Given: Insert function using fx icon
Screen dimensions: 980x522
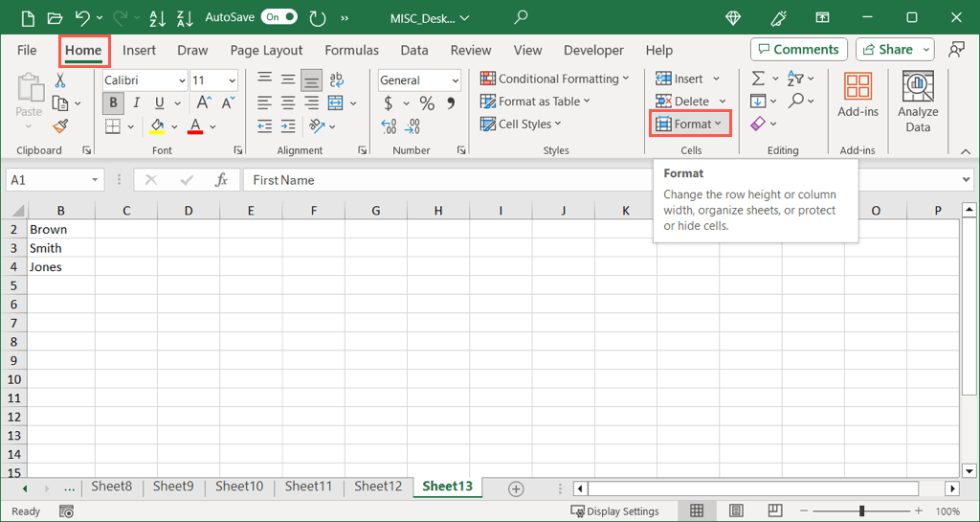Looking at the screenshot, I should tap(221, 180).
